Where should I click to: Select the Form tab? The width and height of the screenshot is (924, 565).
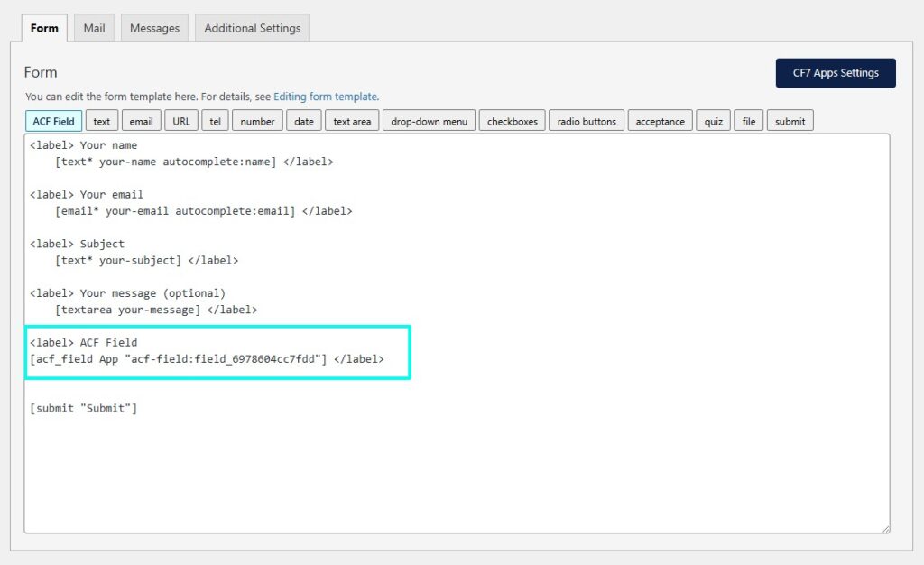pyautogui.click(x=44, y=28)
